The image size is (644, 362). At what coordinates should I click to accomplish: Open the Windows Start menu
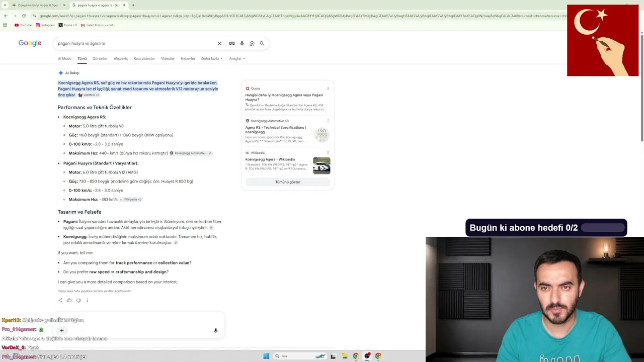pos(266,356)
